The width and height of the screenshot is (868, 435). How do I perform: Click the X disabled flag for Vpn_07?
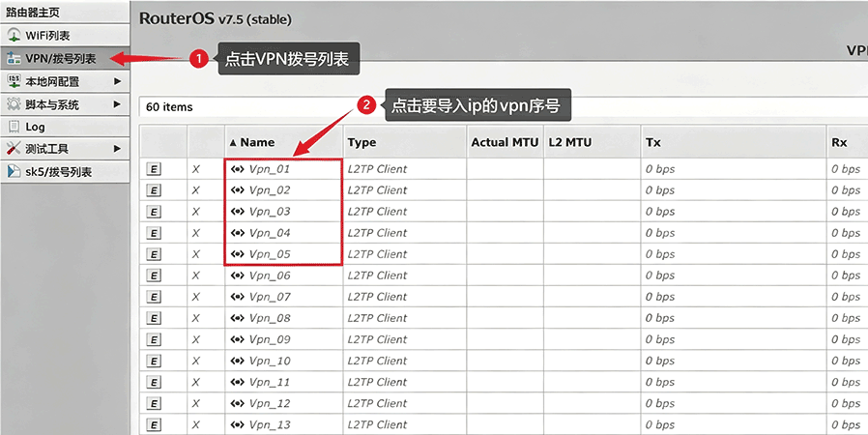pyautogui.click(x=196, y=297)
